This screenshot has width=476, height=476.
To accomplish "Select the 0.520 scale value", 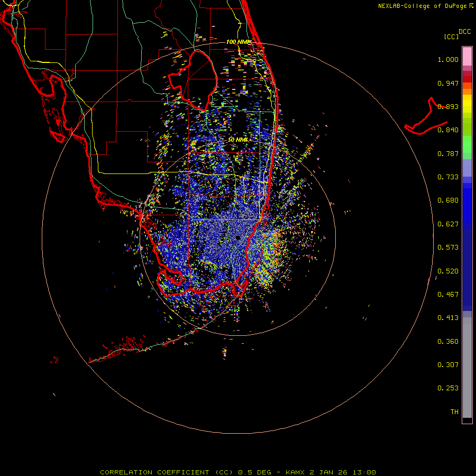I will point(448,271).
